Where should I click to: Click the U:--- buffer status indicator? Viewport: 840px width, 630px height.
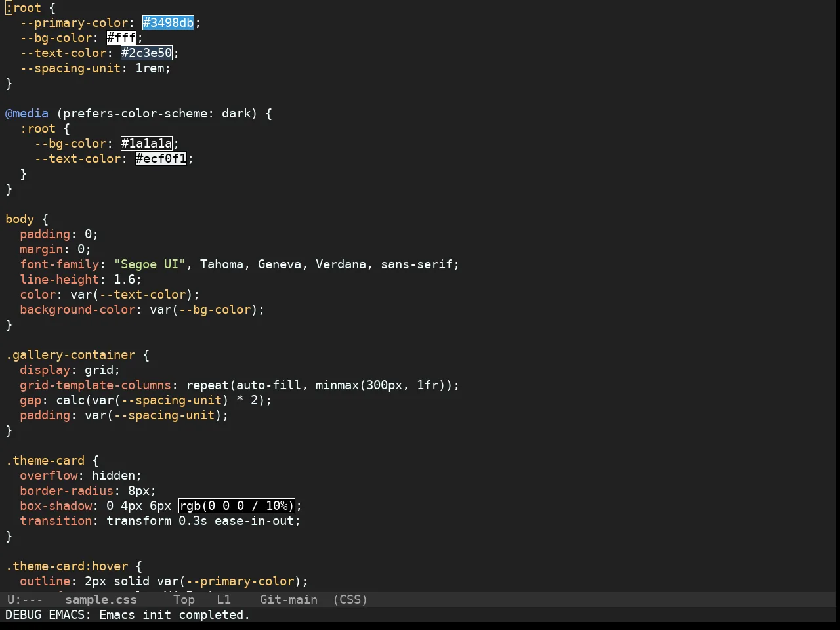25,600
